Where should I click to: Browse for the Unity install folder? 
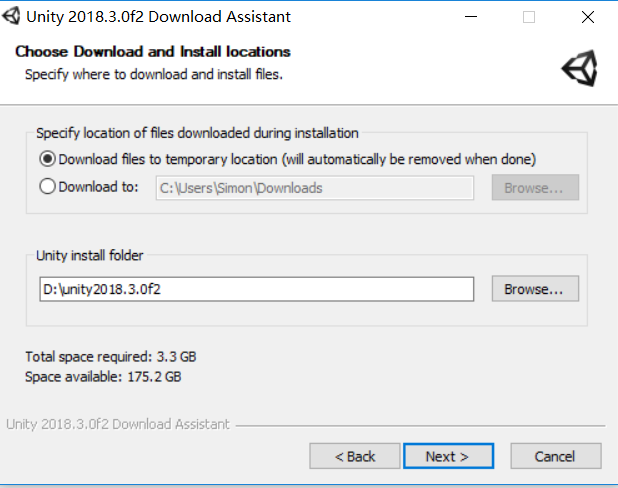point(535,289)
